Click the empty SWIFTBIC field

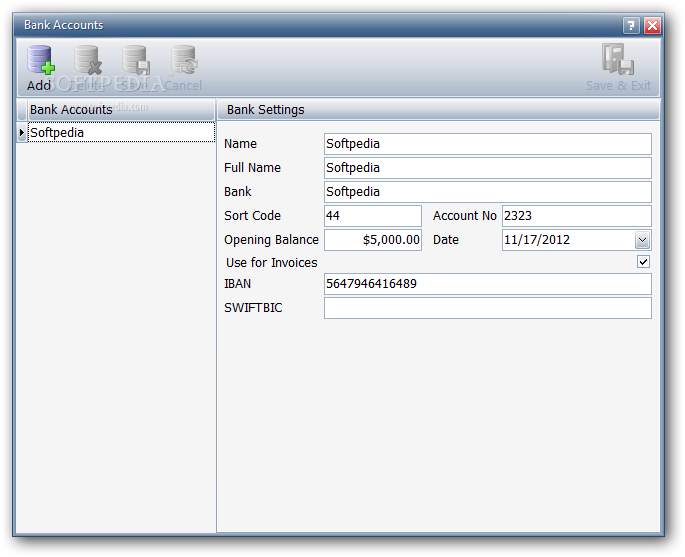[488, 308]
